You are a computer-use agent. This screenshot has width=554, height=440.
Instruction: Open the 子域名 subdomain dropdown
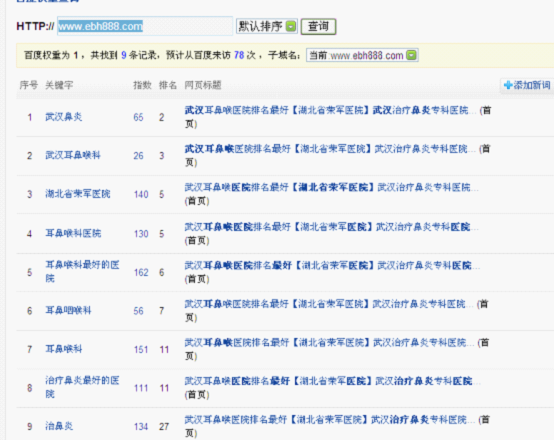coord(362,55)
